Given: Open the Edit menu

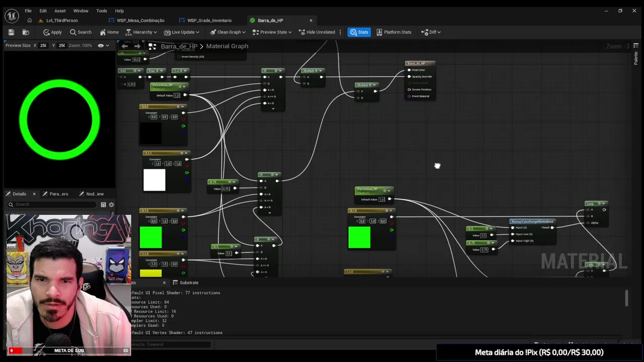Looking at the screenshot, I should tap(43, 11).
